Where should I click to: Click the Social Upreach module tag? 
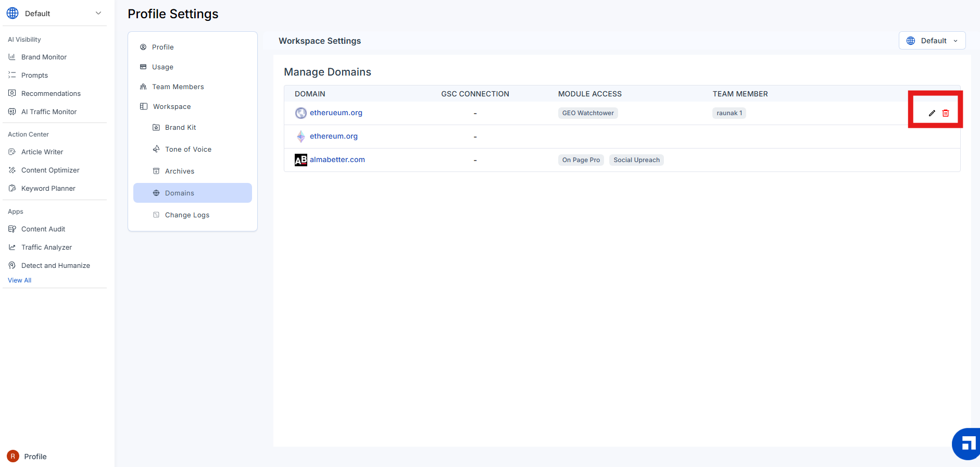pos(636,160)
